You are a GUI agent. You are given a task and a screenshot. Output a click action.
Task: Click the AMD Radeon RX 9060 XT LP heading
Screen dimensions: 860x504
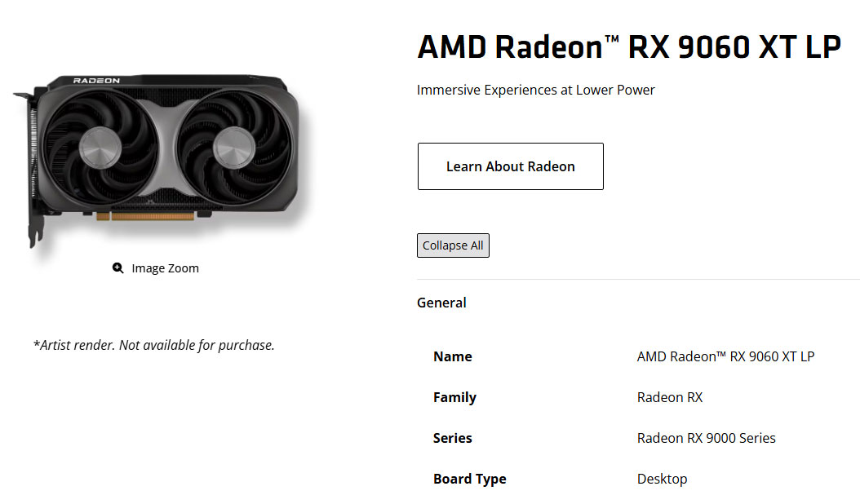[628, 47]
